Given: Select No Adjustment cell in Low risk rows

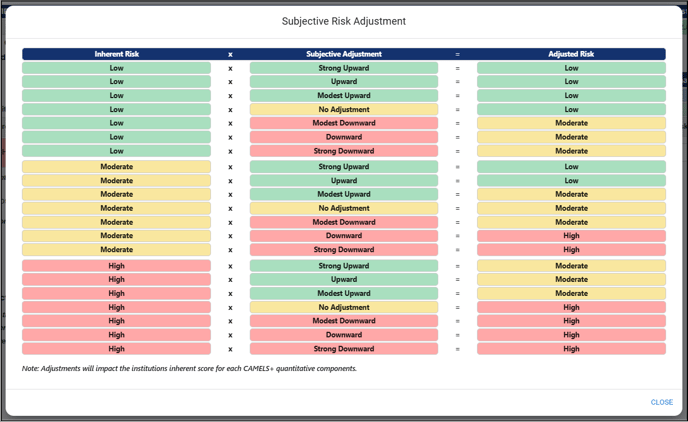Looking at the screenshot, I should coord(344,110).
